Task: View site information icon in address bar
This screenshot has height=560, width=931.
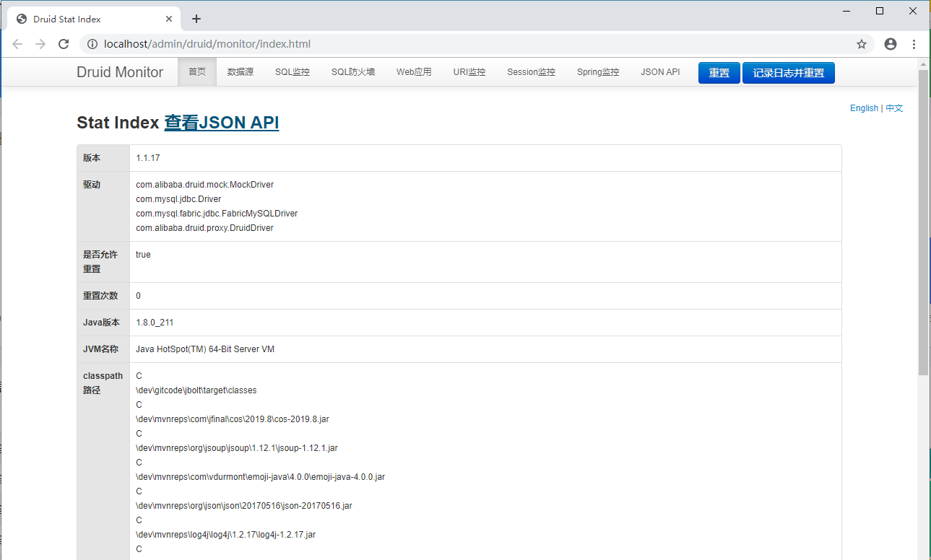Action: coord(92,44)
